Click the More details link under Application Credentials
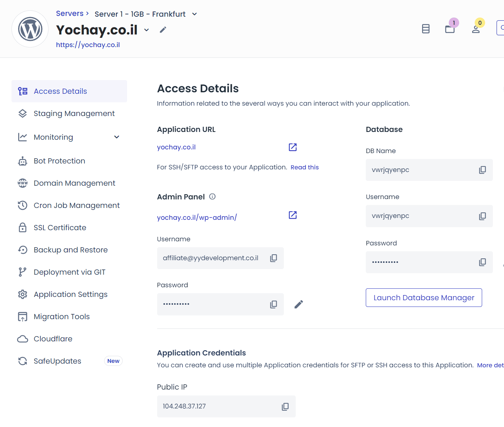 point(490,365)
